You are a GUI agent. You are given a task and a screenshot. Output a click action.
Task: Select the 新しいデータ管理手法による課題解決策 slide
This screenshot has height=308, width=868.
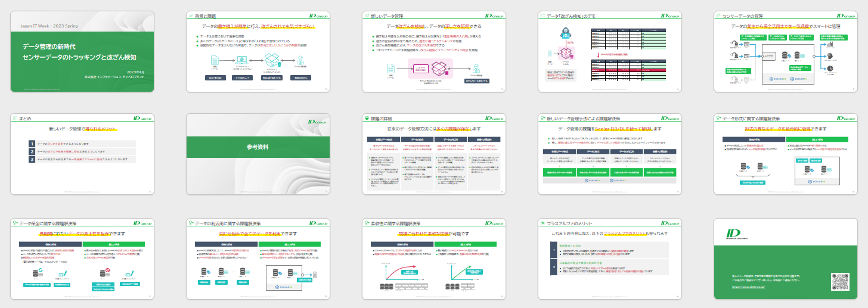coord(609,154)
